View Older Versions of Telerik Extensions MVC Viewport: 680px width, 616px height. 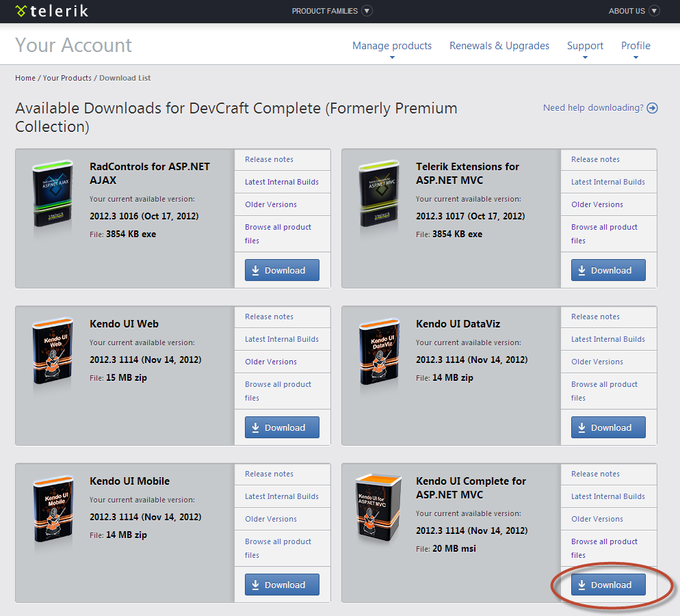(597, 204)
